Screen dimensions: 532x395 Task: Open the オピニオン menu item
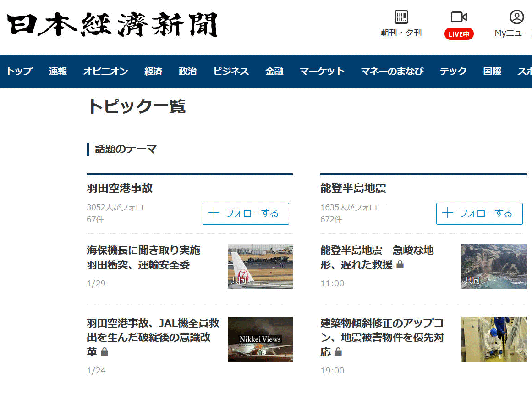(x=105, y=71)
